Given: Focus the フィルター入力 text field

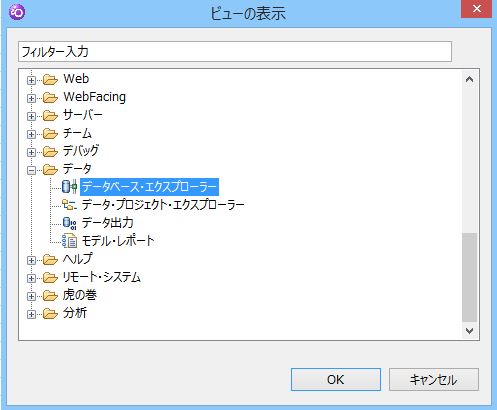Looking at the screenshot, I should coord(235,52).
